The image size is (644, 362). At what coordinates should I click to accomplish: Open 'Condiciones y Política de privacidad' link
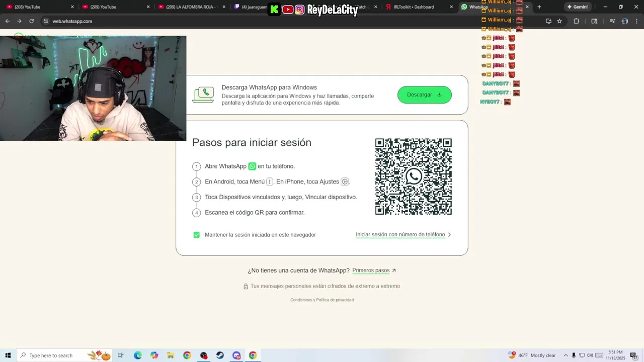click(x=322, y=300)
